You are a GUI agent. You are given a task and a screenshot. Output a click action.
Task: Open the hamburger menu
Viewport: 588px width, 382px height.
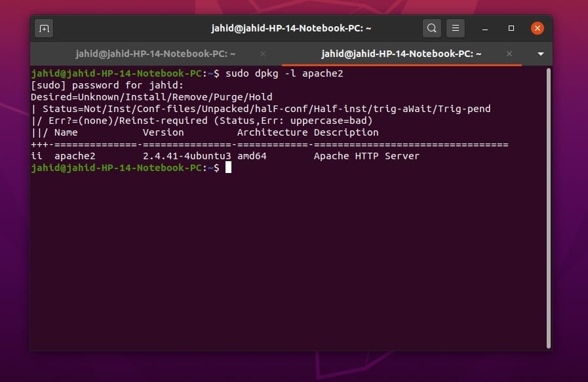coord(455,28)
